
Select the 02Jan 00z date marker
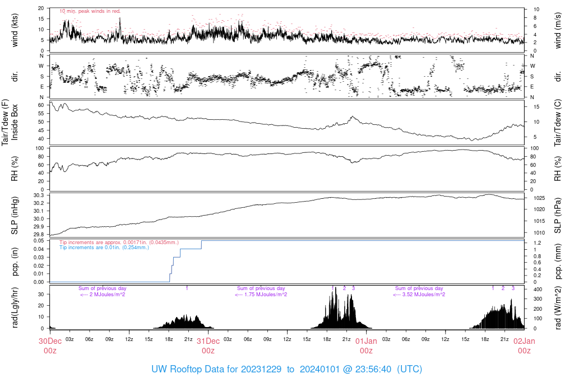524,346
